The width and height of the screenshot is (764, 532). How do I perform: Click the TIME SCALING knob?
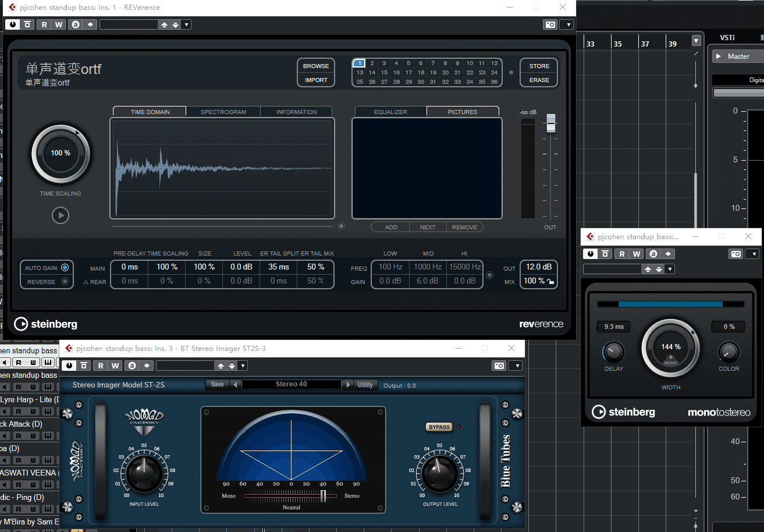pyautogui.click(x=61, y=154)
